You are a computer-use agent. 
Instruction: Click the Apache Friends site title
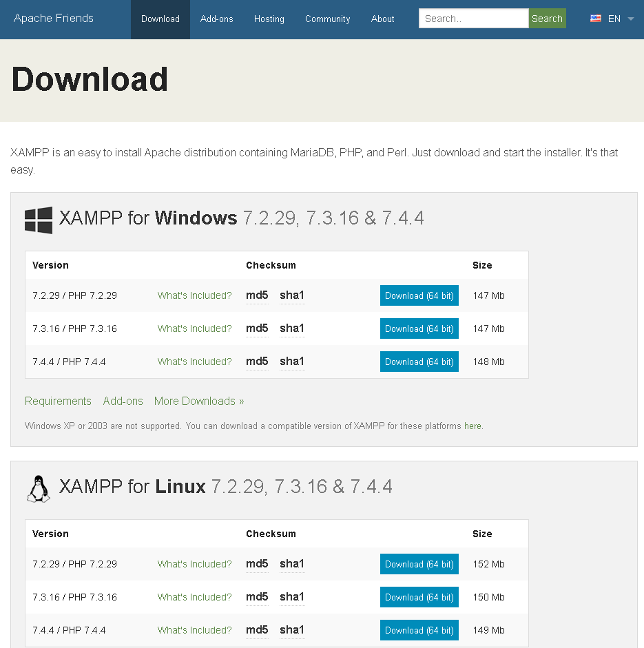pyautogui.click(x=53, y=18)
